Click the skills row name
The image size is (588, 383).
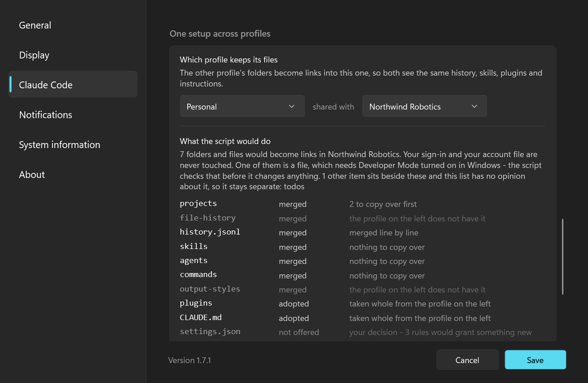click(194, 247)
